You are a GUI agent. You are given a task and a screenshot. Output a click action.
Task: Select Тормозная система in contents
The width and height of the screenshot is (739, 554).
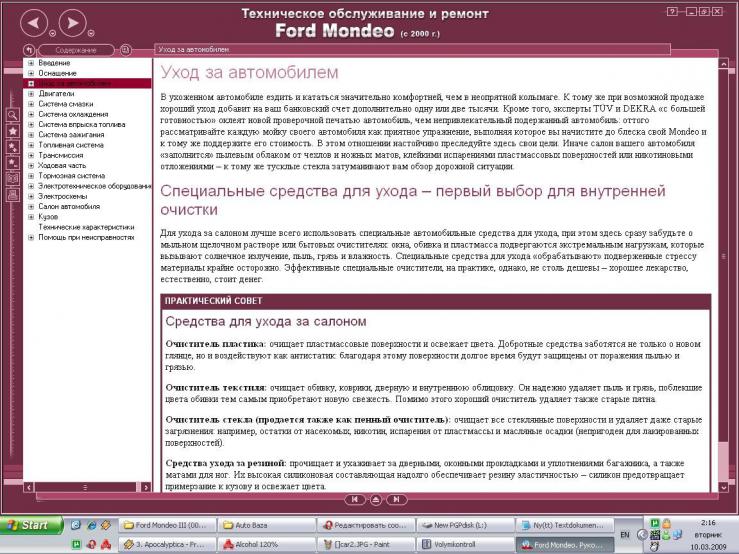click(x=72, y=175)
